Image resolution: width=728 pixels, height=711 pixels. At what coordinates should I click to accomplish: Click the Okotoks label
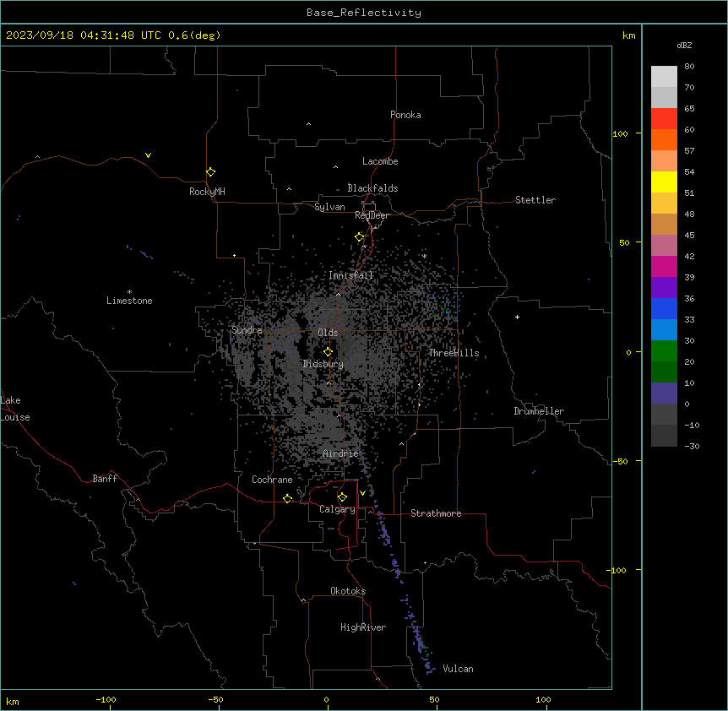click(348, 591)
